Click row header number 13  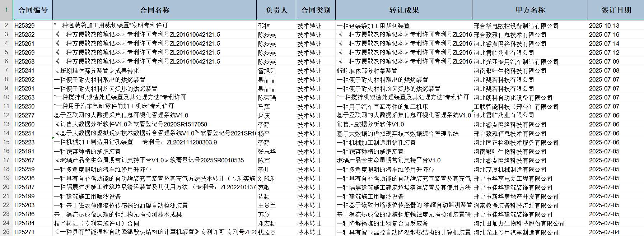click(6, 124)
